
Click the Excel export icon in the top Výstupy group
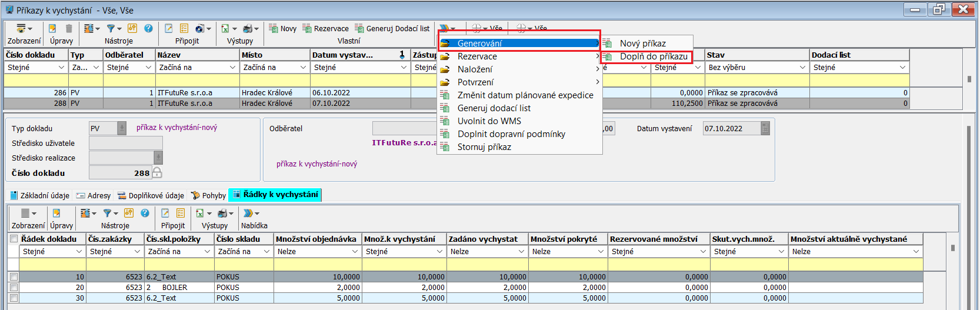pos(225,28)
